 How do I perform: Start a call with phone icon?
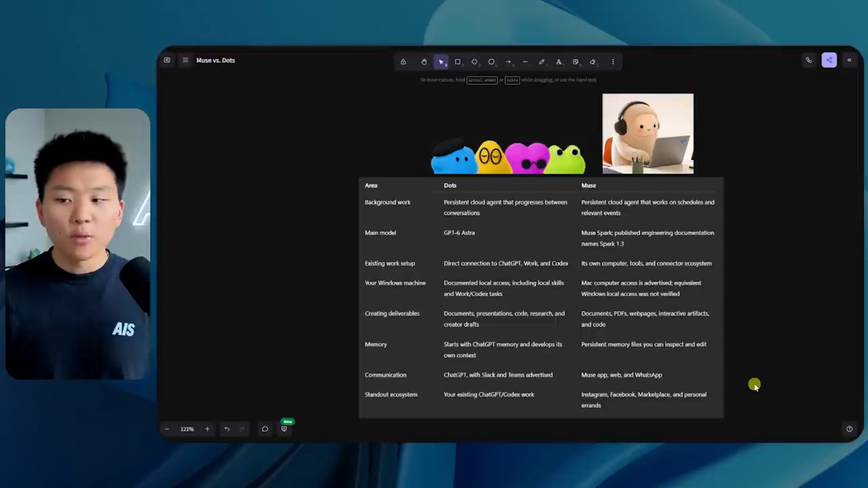809,60
